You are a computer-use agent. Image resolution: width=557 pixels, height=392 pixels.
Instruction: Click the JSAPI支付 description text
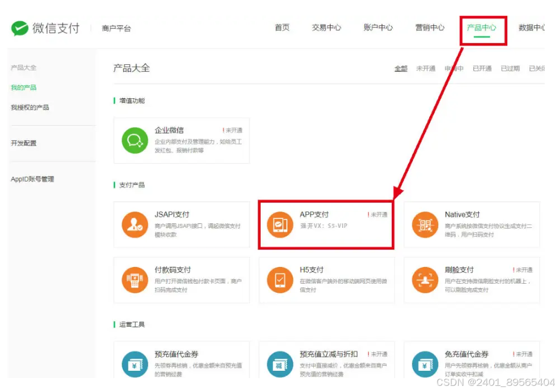click(x=198, y=230)
